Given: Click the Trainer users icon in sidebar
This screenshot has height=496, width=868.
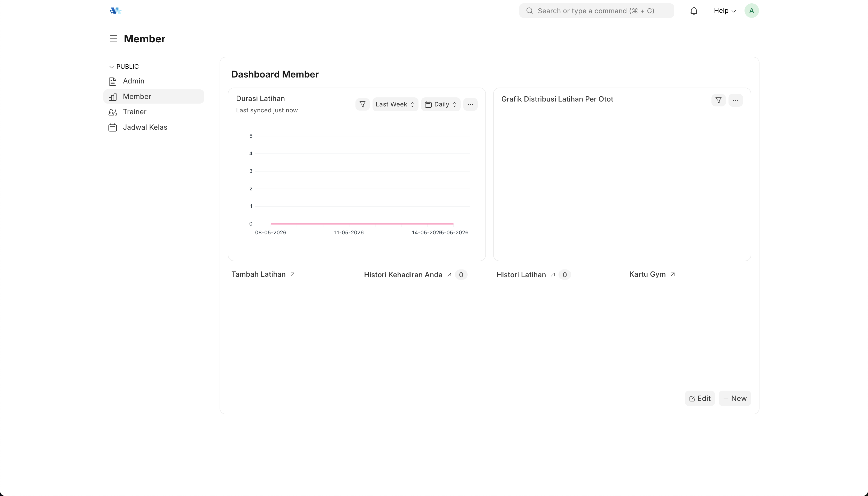Looking at the screenshot, I should coord(112,112).
